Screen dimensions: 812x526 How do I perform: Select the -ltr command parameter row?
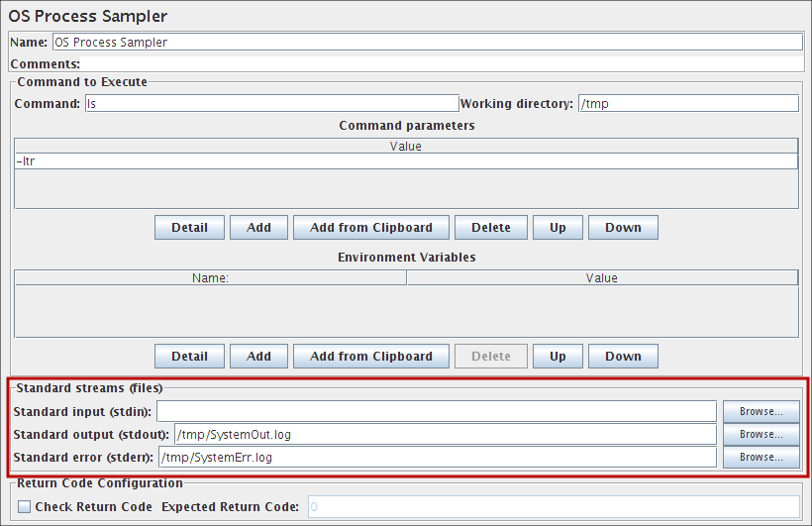point(406,161)
